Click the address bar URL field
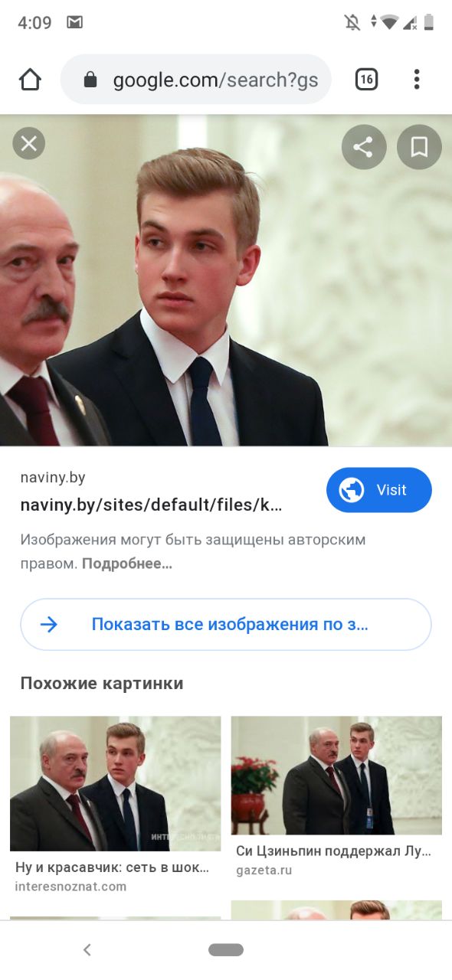Viewport: 452px width, 980px height. click(196, 80)
